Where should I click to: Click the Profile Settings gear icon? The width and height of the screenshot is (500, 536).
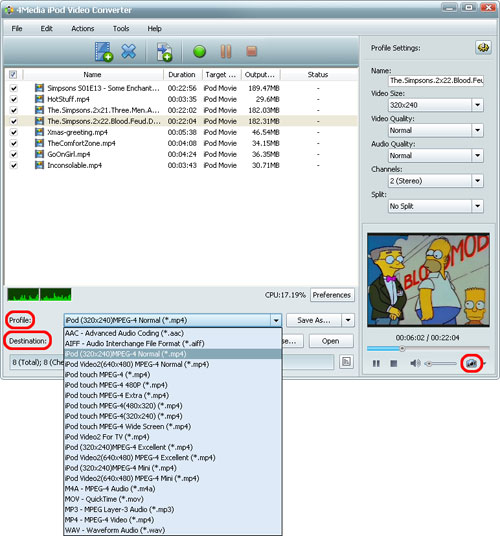[483, 48]
